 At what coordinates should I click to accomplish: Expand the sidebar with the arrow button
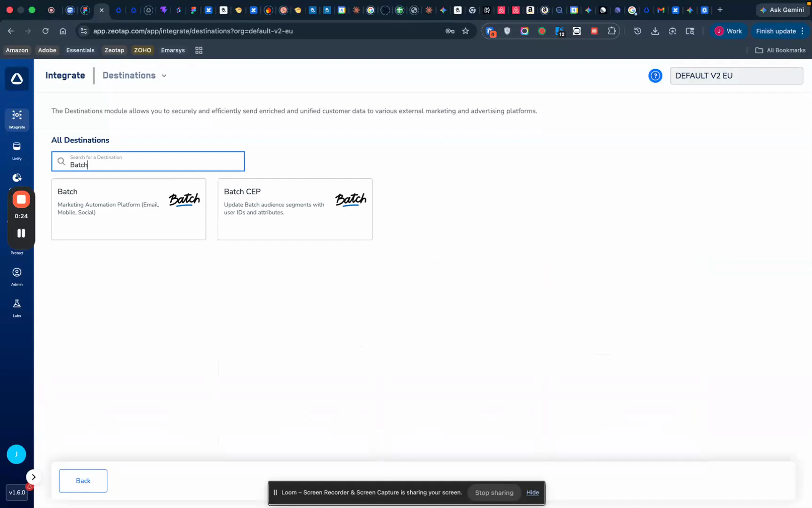click(33, 477)
